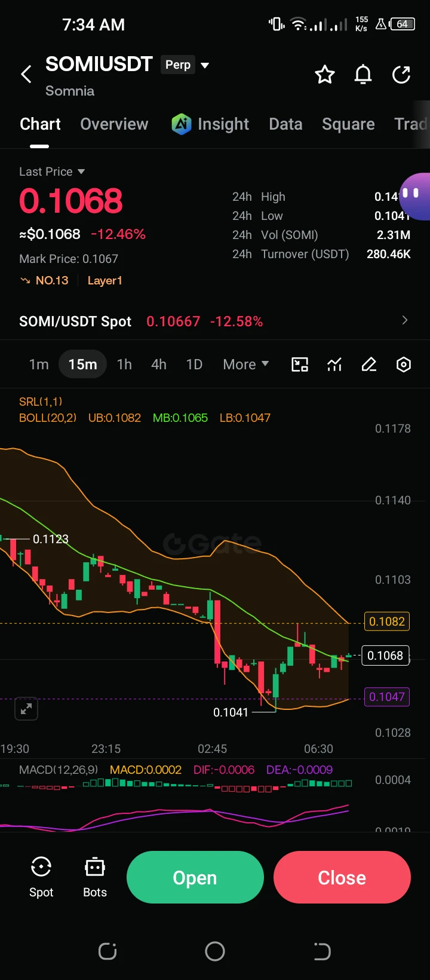Tap the green Open button
Screen dimensions: 430x980
point(195,877)
